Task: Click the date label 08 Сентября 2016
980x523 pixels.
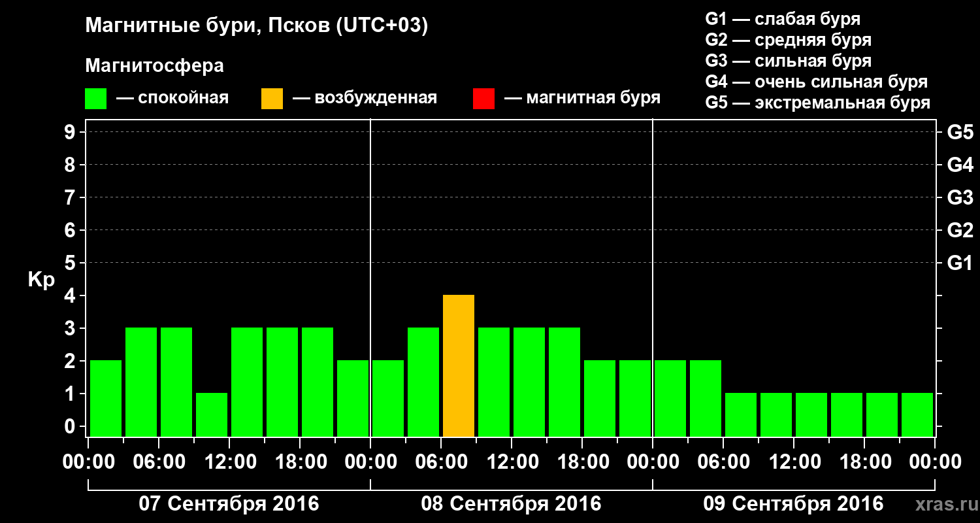Action: point(511,504)
